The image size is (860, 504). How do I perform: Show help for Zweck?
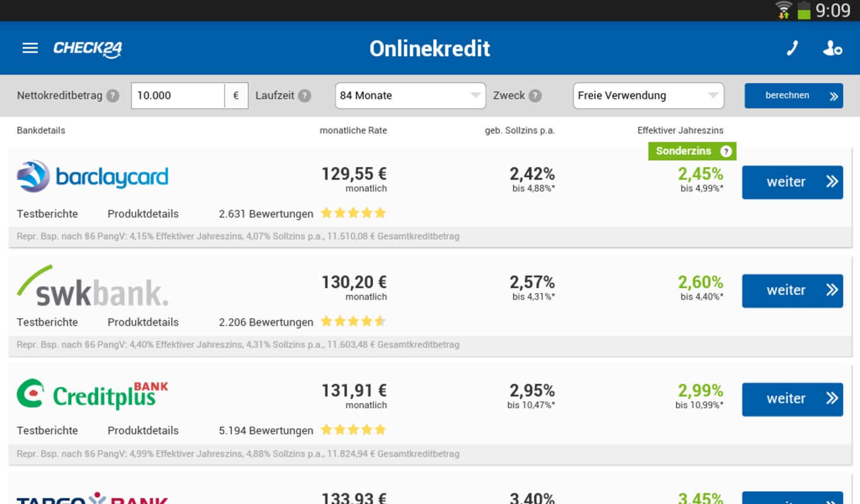point(536,96)
